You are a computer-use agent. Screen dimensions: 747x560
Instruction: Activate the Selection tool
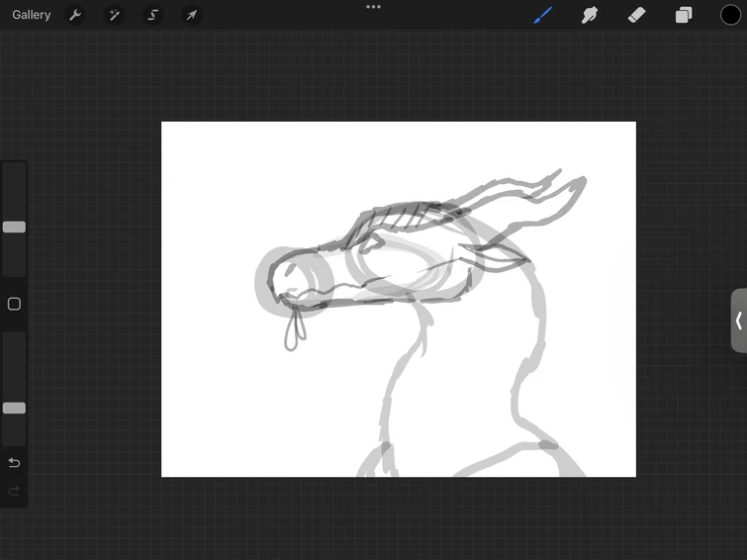pyautogui.click(x=152, y=15)
